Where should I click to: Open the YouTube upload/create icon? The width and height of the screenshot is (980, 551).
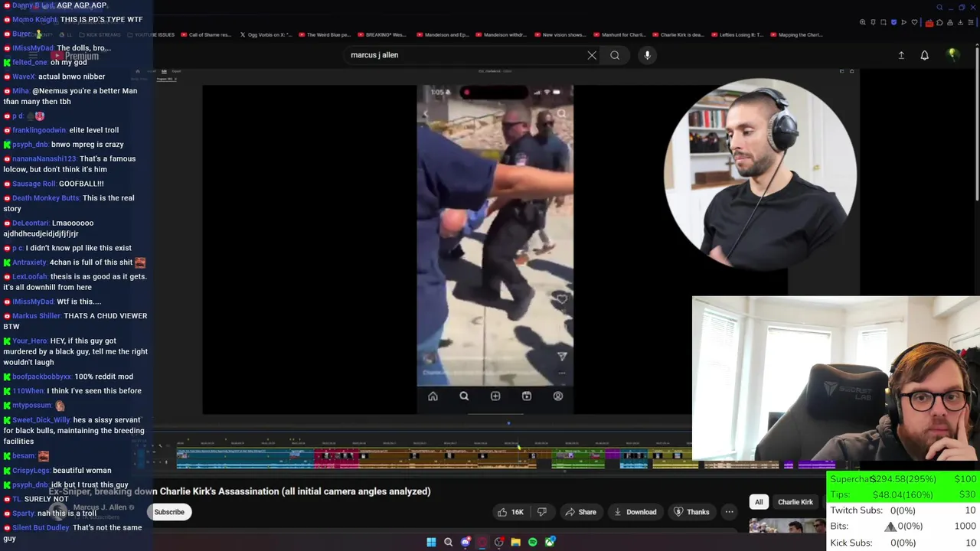tap(901, 55)
